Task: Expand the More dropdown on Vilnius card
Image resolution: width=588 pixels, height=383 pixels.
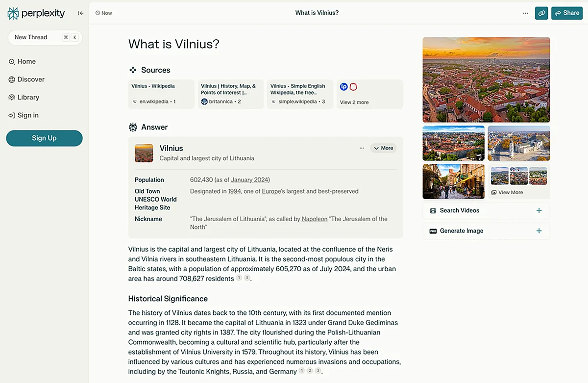Action: click(383, 148)
